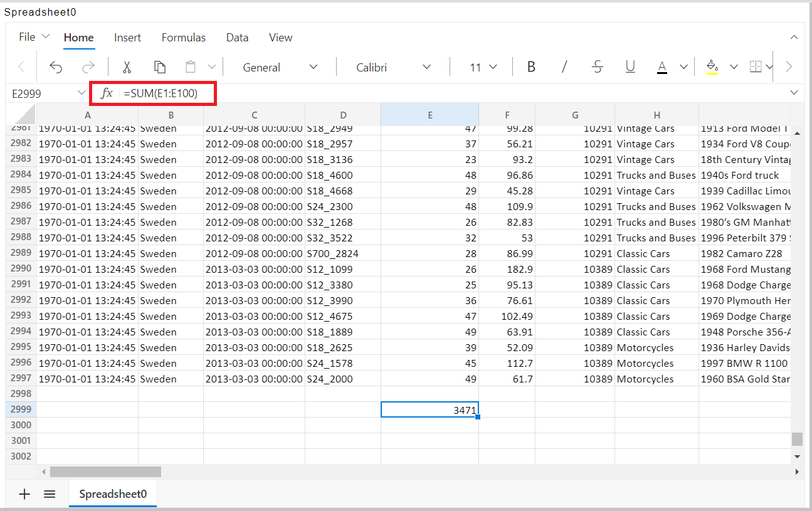Select the cell containing S700_2824

point(343,253)
